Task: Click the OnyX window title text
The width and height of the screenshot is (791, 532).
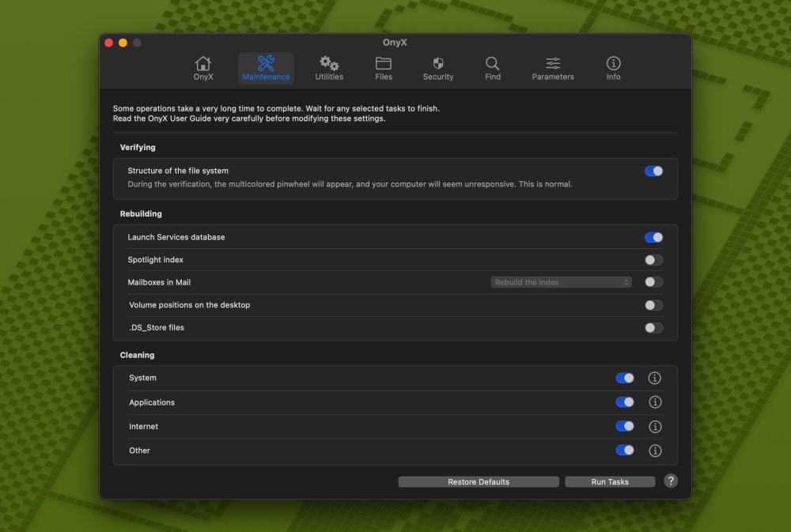Action: coord(395,43)
